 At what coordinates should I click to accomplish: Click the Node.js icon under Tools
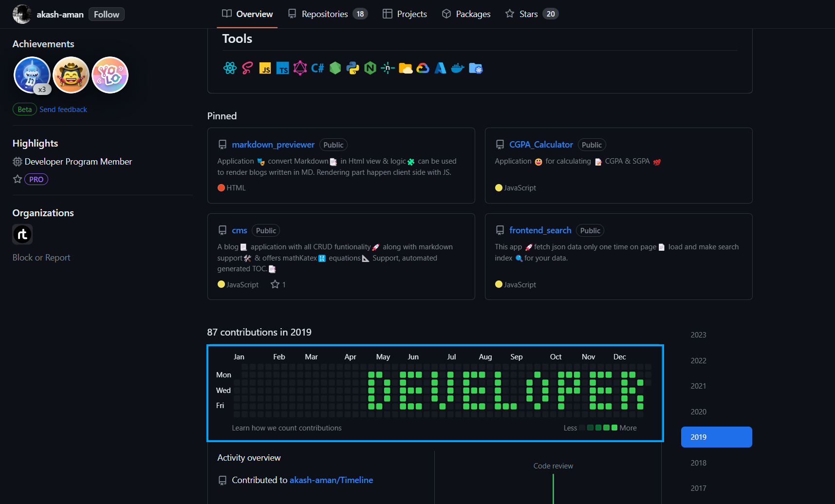pyautogui.click(x=335, y=68)
